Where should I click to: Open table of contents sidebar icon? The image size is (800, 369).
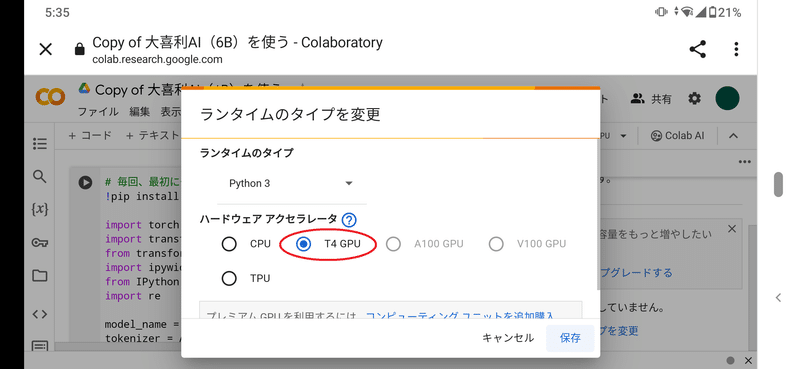pyautogui.click(x=40, y=143)
